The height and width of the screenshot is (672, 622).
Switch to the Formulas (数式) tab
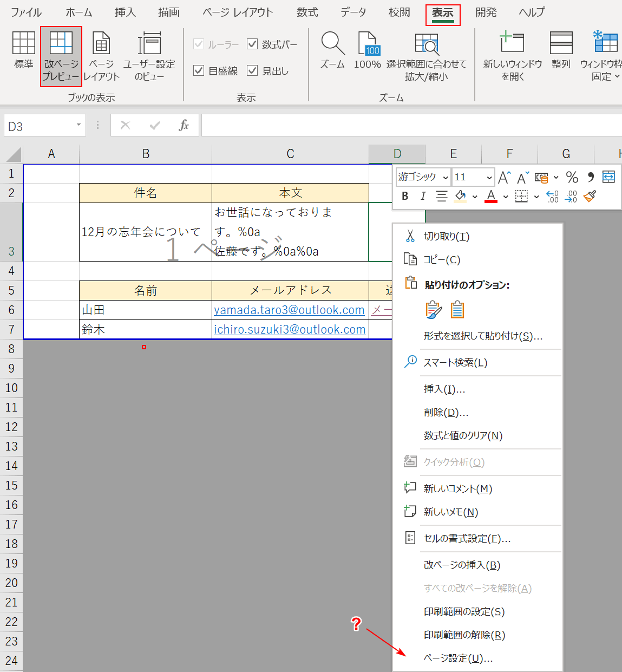(x=307, y=12)
